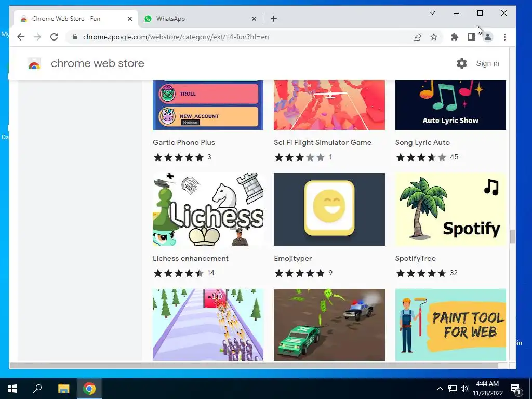The image size is (532, 399).
Task: Sign in to the web store
Action: pyautogui.click(x=487, y=63)
